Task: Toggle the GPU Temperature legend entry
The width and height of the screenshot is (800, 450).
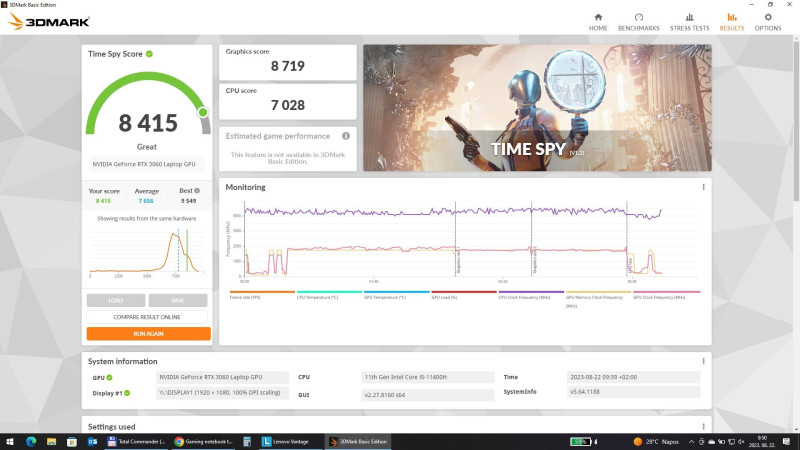Action: coord(396,295)
